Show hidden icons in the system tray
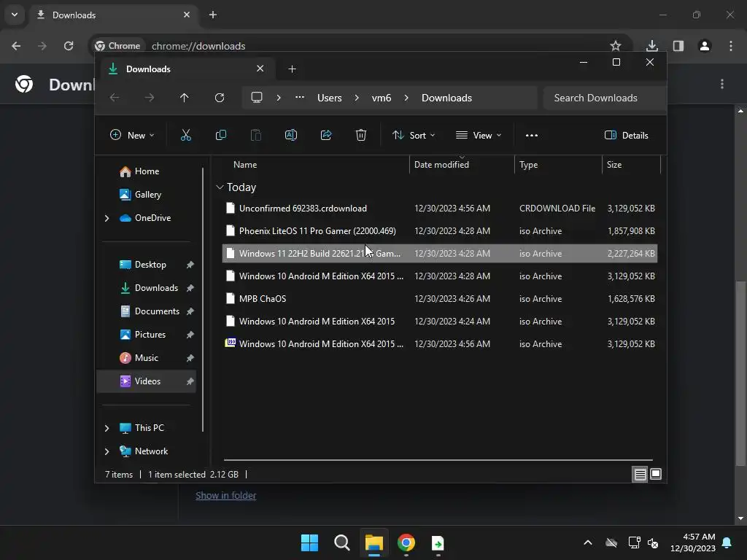This screenshot has width=747, height=560. pos(588,542)
